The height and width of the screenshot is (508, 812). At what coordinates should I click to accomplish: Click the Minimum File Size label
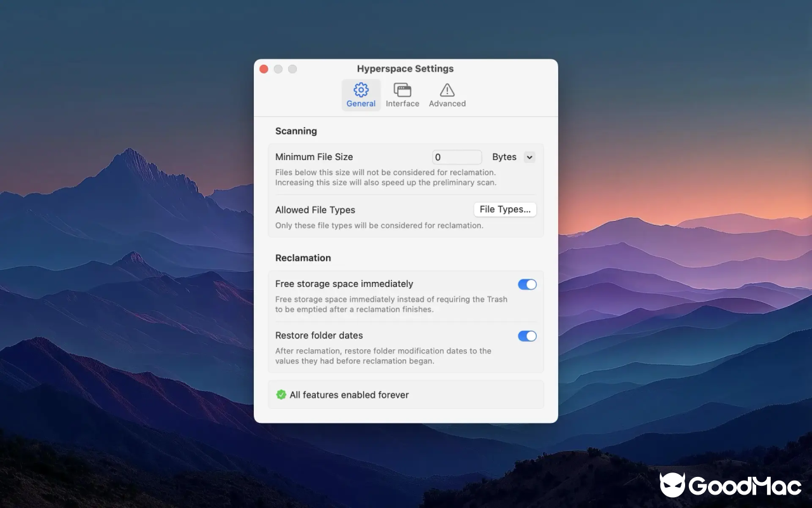[314, 157]
